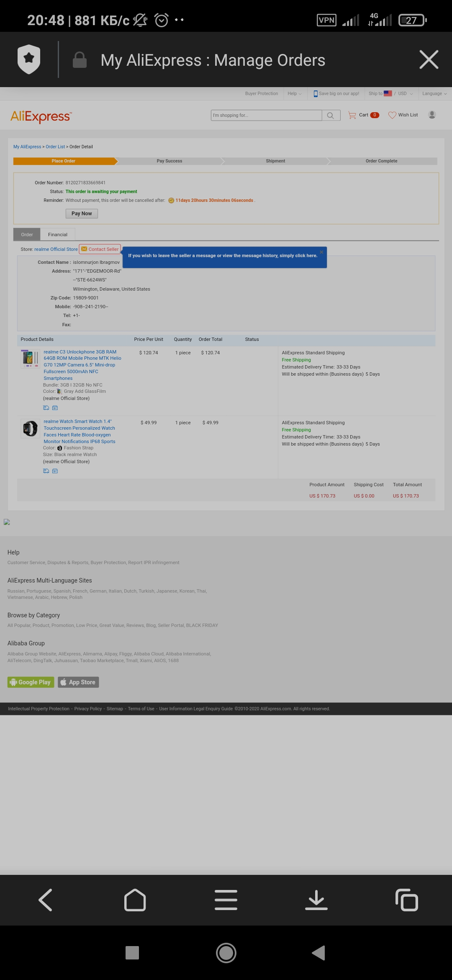Viewport: 452px width, 980px height.
Task: Tap the VPN status bar indicator
Action: tap(326, 20)
